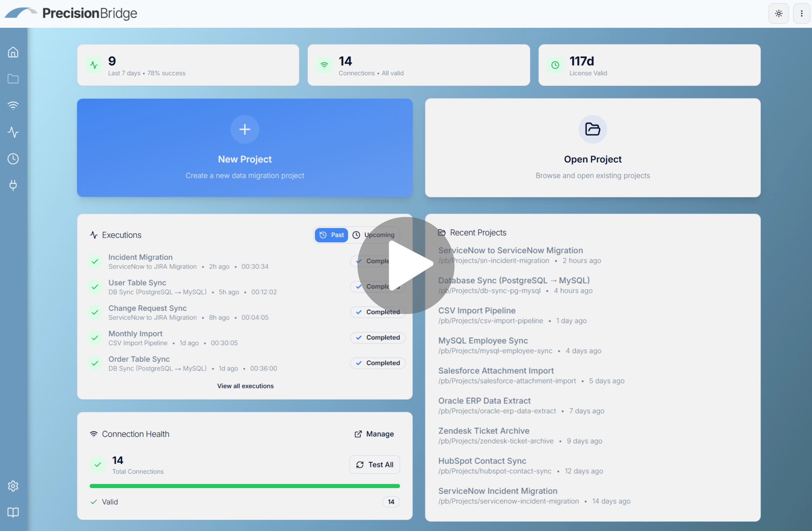Open the Documentation book icon in sidebar
Viewport: 812px width, 531px height.
[13, 512]
